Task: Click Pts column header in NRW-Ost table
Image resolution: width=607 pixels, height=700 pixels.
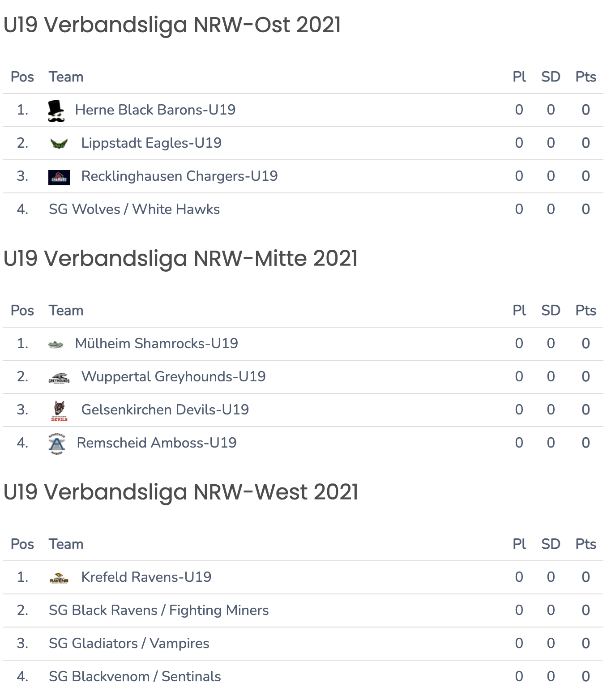Action: (586, 77)
